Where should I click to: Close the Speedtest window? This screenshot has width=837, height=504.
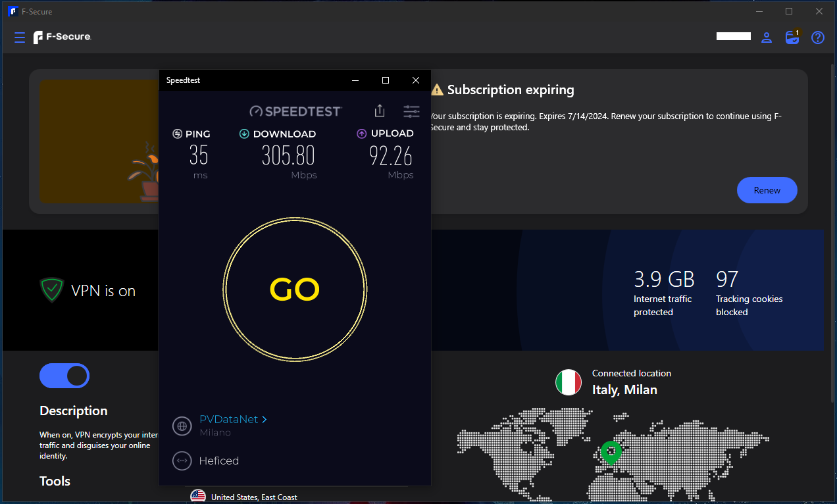click(x=416, y=80)
